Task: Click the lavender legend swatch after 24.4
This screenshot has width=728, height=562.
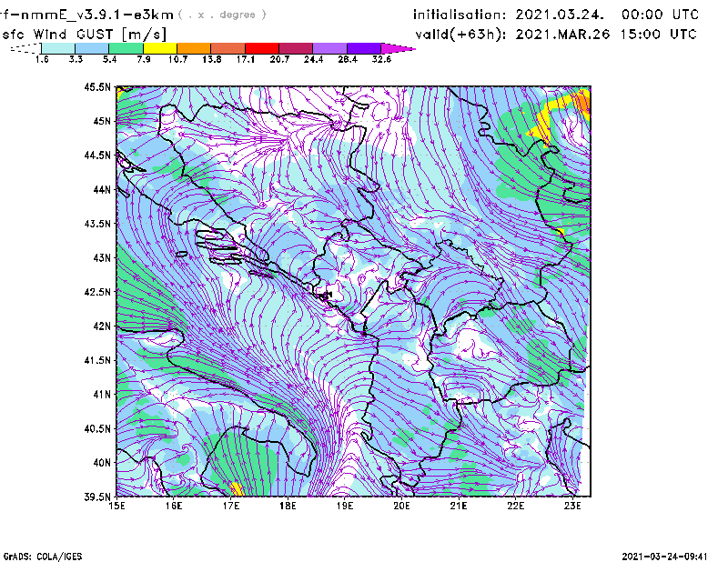Action: 329,48
